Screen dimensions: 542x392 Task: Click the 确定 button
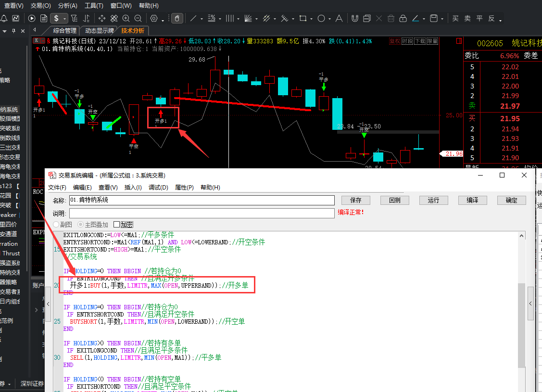coord(511,200)
